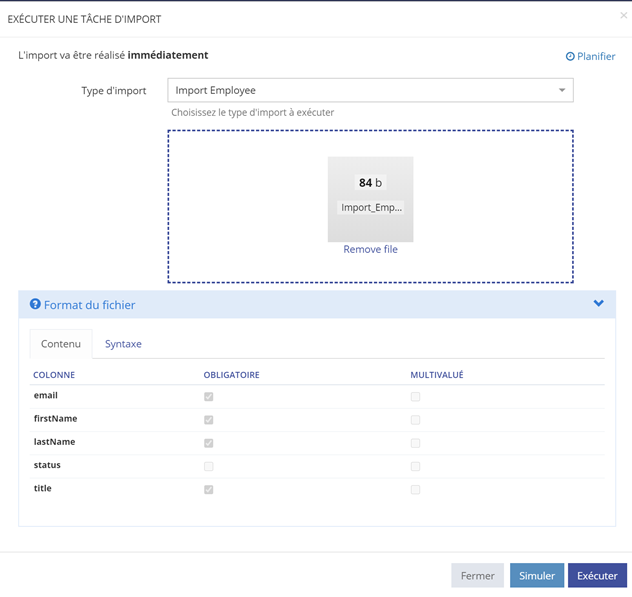The image size is (632, 597).
Task: Click the Remove file link
Action: click(x=370, y=250)
